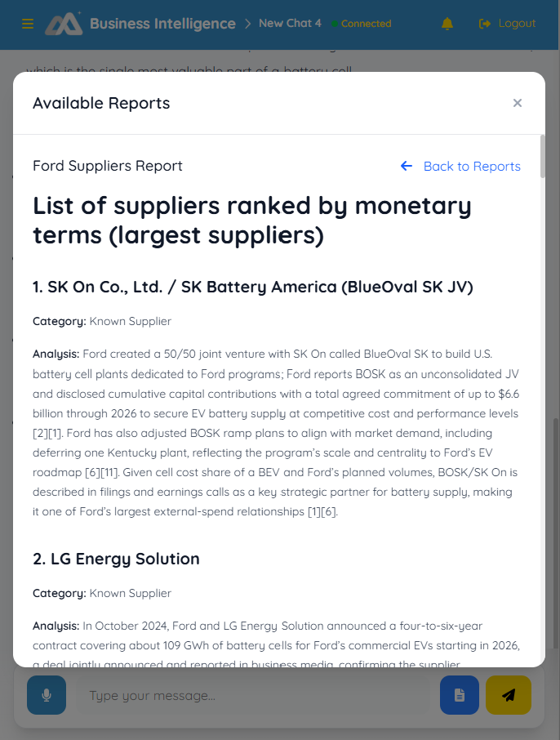The height and width of the screenshot is (740, 560).
Task: Click the logout door icon
Action: [x=485, y=24]
